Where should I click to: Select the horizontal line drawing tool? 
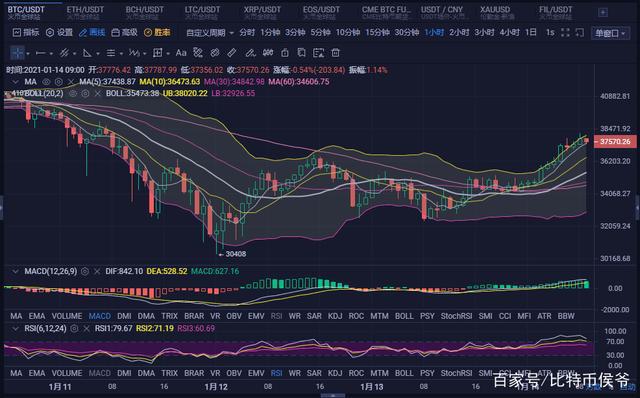coord(40,53)
